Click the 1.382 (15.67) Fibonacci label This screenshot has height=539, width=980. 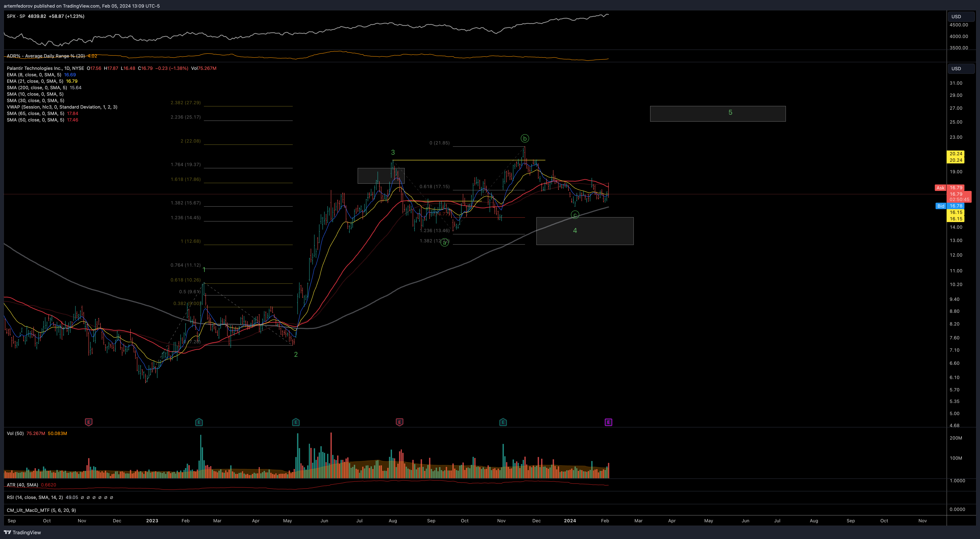(x=186, y=203)
